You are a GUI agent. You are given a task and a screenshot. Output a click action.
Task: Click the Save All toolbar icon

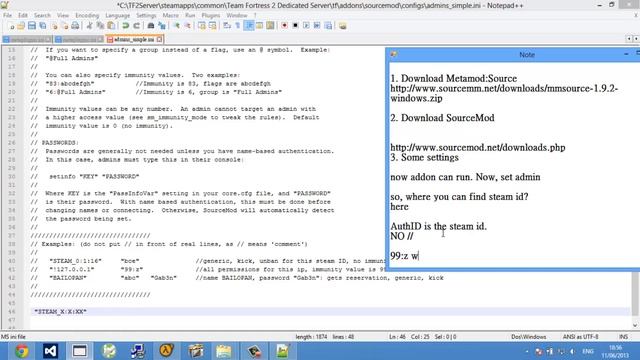(42, 26)
